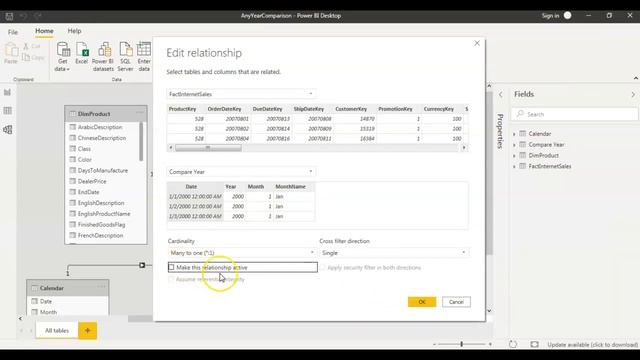The image size is (640, 360).
Task: Click the Date field in Calendar table
Action: [x=46, y=301]
